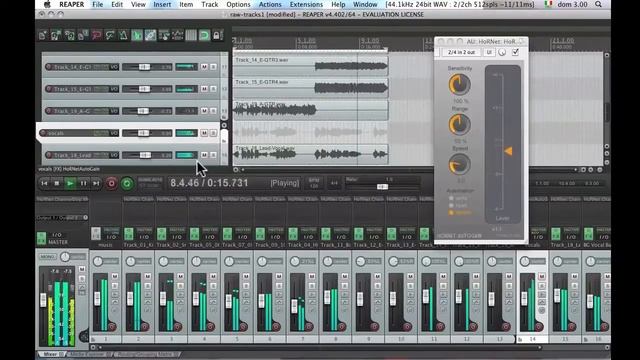Screen dimensions: 640x360
Task: Go to project end in transport
Action: point(96,184)
